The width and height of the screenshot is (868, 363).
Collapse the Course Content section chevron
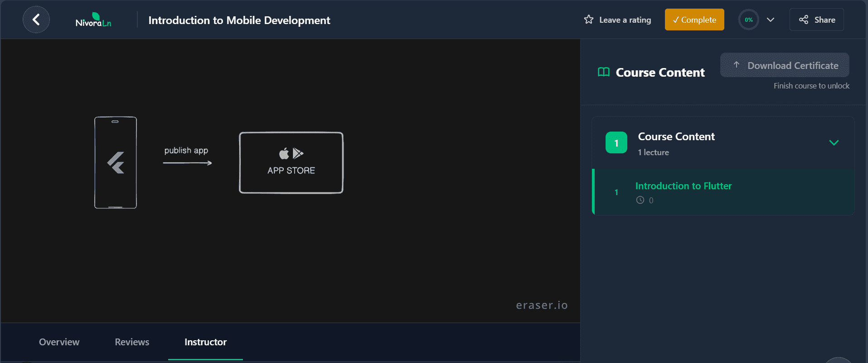[x=834, y=143]
